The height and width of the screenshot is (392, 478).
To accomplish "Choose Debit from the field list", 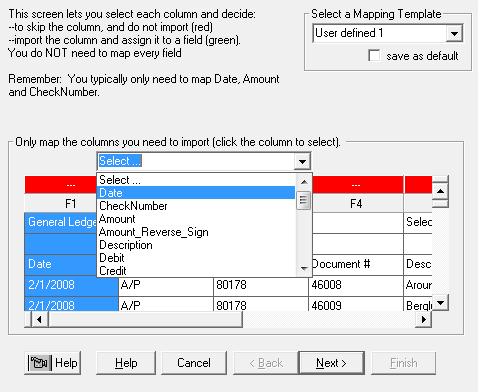I will (196, 258).
